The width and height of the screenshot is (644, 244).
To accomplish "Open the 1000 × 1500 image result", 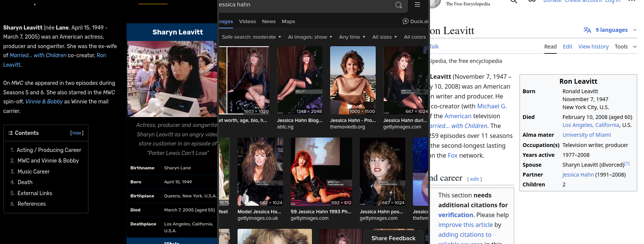I will click(353, 80).
